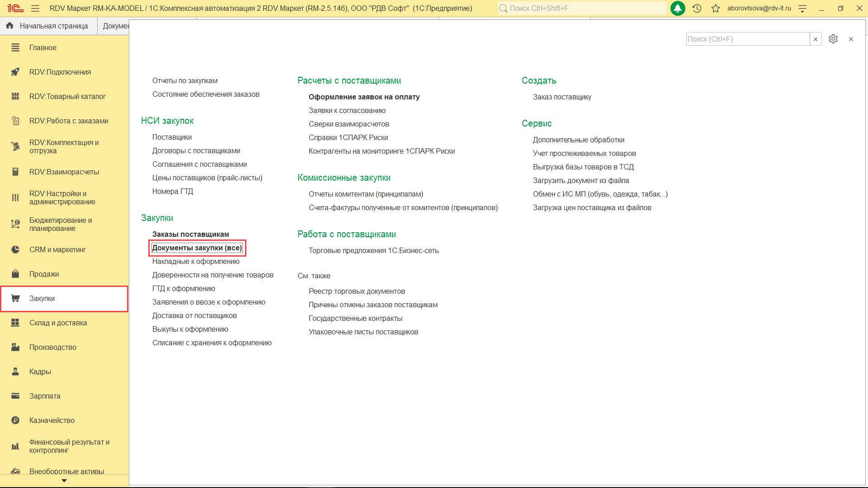Screen dimensions: 868x488
Task: Click the hamburger sections menu icon
Action: [x=35, y=8]
